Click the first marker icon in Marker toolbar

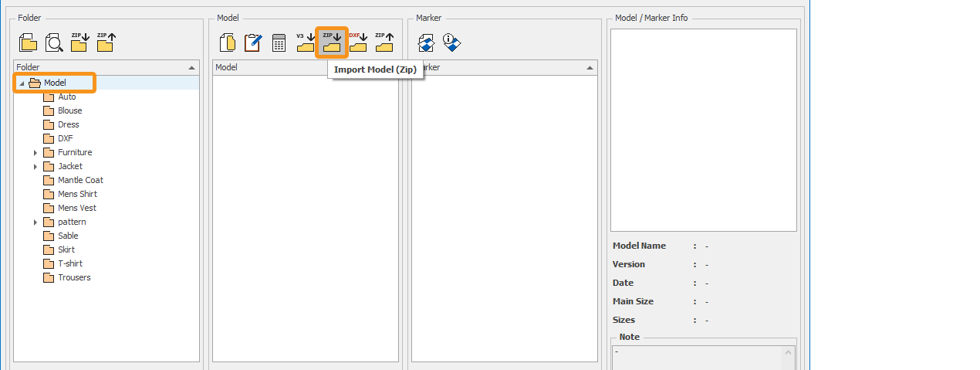point(427,42)
